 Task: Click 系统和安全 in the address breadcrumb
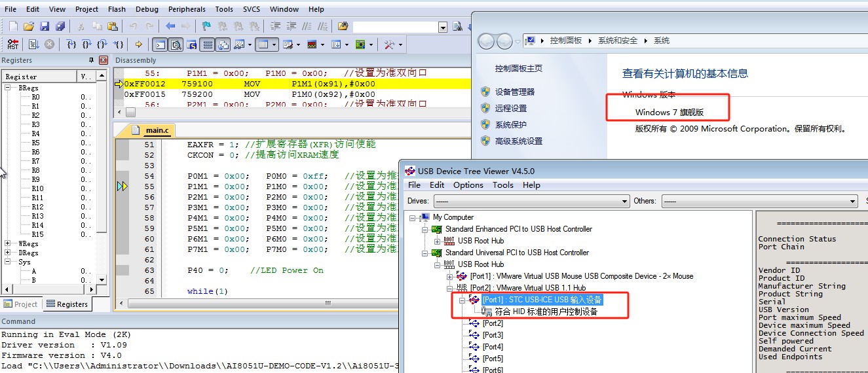[617, 40]
